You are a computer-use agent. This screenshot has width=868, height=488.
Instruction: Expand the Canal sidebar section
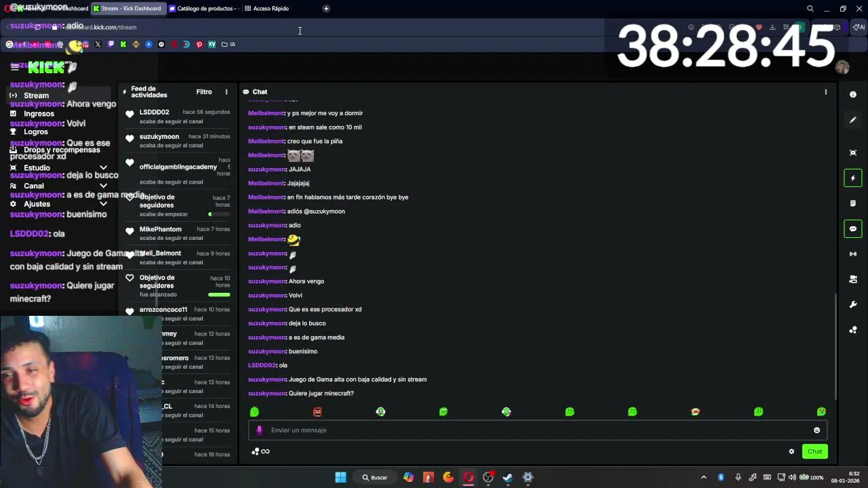(103, 186)
